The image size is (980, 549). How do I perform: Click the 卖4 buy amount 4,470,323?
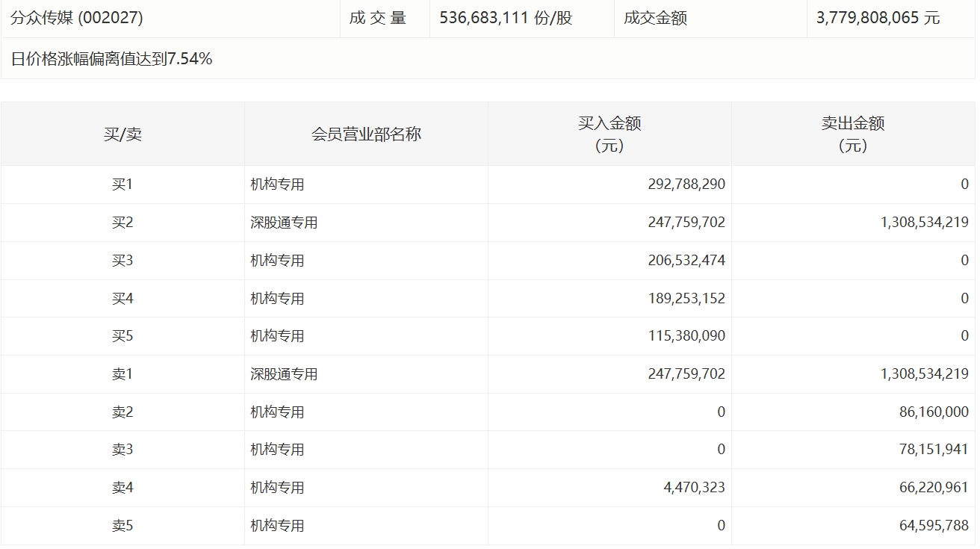(694, 488)
